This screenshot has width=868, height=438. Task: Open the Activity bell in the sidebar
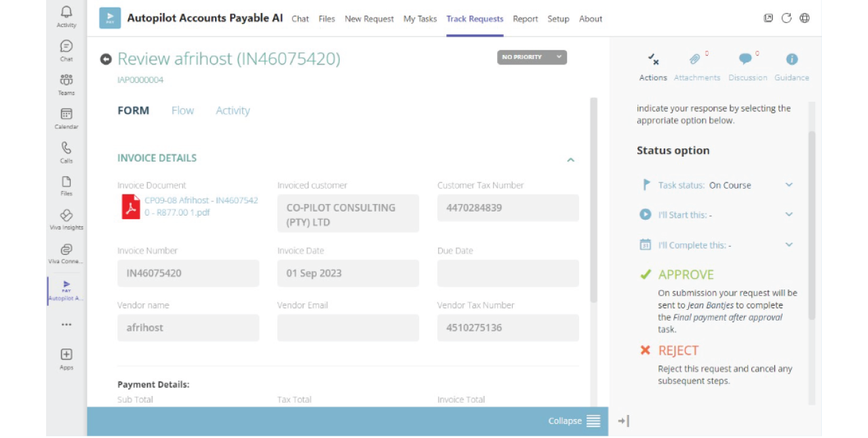[x=66, y=16]
